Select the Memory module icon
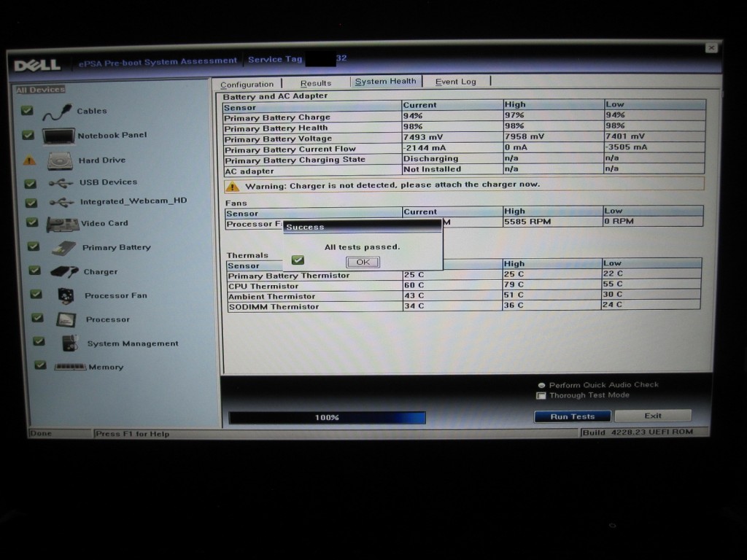747x560 pixels. 70,367
